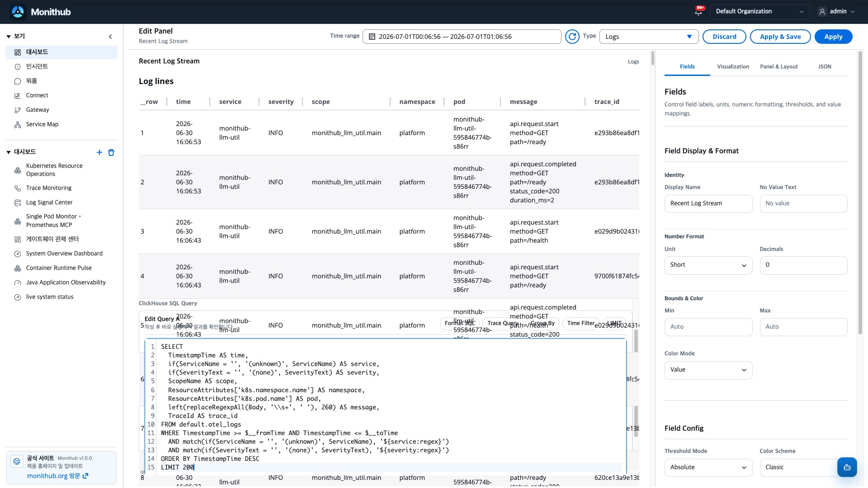Open the Threshold Mode Absolute dropdown
This screenshot has height=488, width=868.
pos(708,468)
